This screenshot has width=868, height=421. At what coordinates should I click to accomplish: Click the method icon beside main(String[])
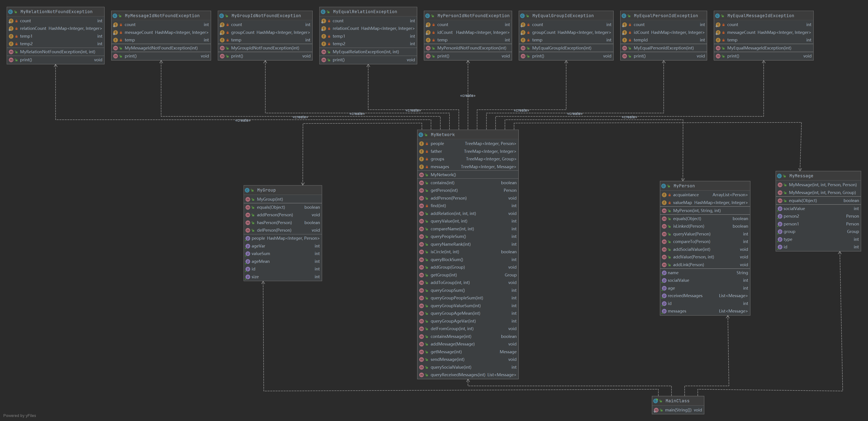click(656, 410)
